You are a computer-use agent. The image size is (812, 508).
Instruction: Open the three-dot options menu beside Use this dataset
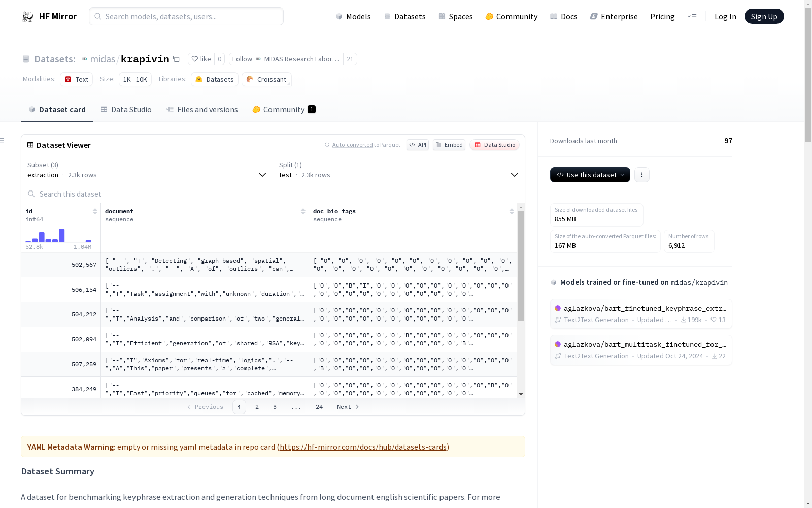(642, 175)
